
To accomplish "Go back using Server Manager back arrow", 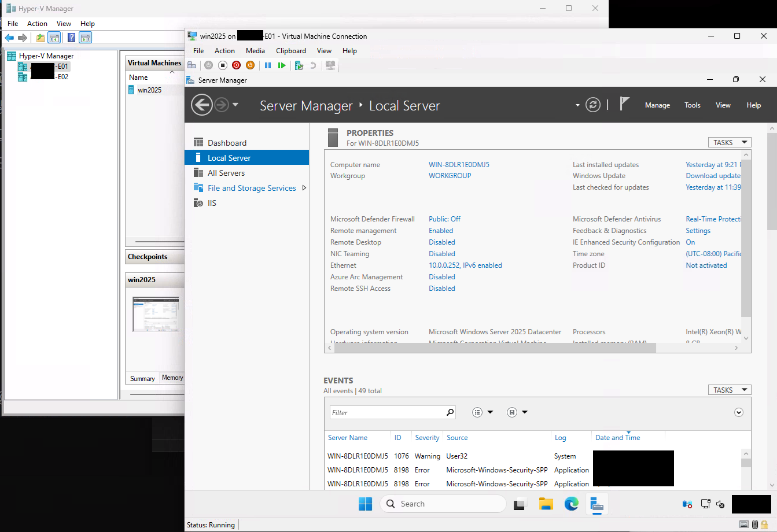I will [201, 105].
